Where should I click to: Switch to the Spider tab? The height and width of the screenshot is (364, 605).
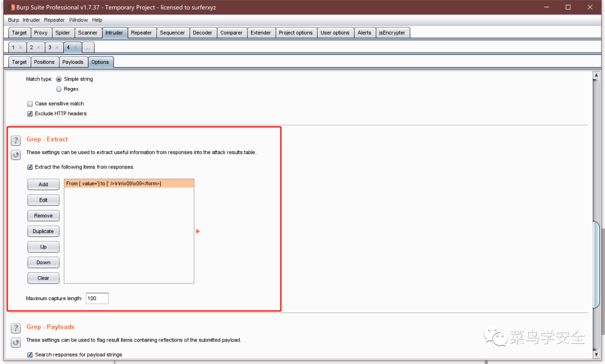pos(63,33)
